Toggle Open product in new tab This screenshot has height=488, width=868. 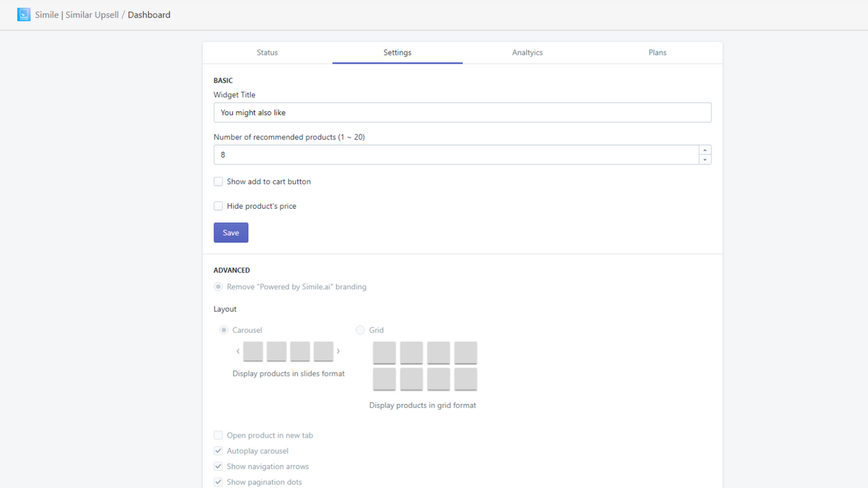tap(218, 435)
